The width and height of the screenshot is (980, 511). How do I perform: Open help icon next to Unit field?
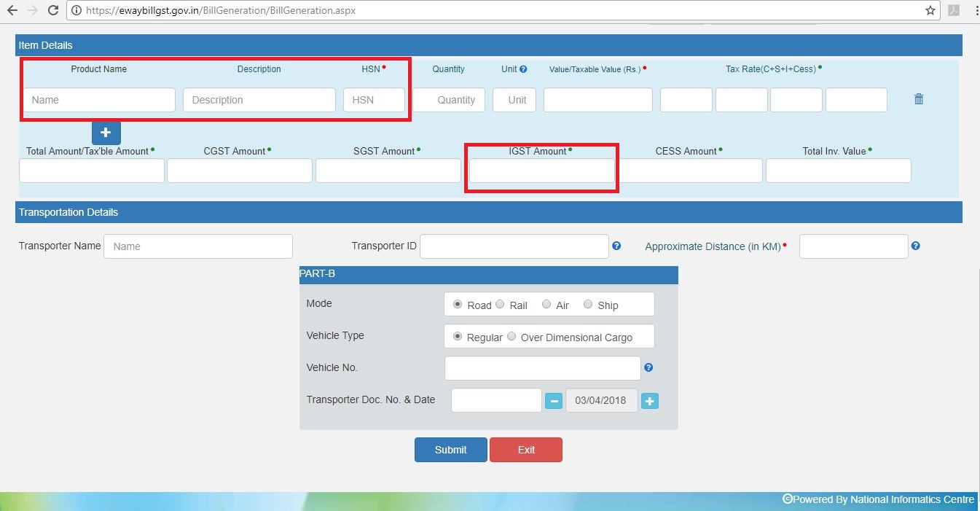(x=526, y=69)
